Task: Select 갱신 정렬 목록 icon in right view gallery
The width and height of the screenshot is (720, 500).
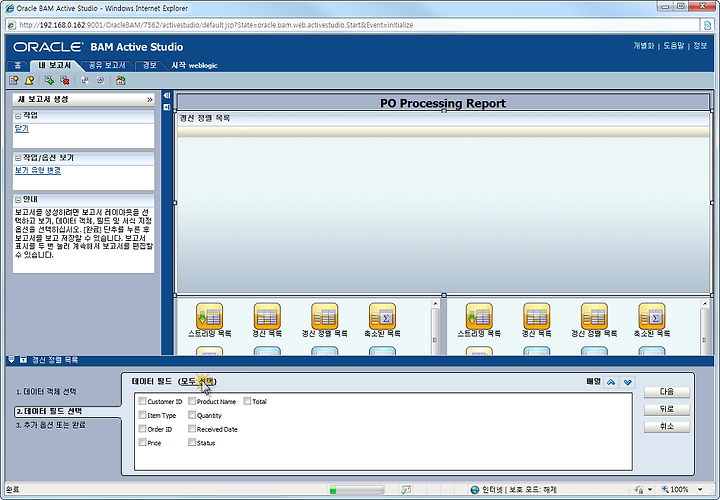Action: tap(594, 316)
